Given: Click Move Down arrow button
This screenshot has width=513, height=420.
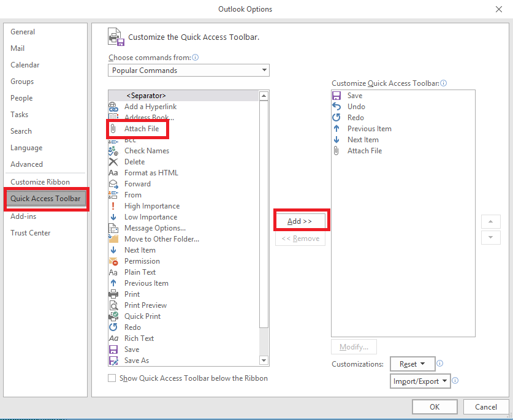Looking at the screenshot, I should click(491, 237).
